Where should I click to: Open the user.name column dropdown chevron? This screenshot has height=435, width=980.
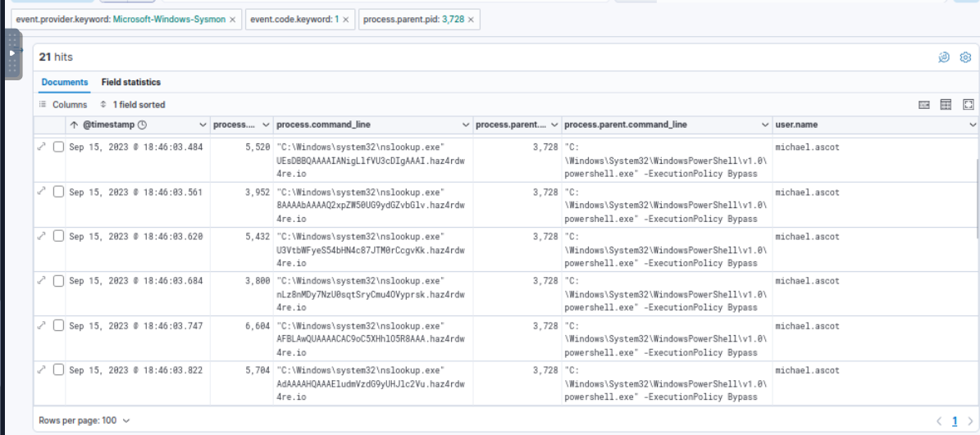[973, 125]
